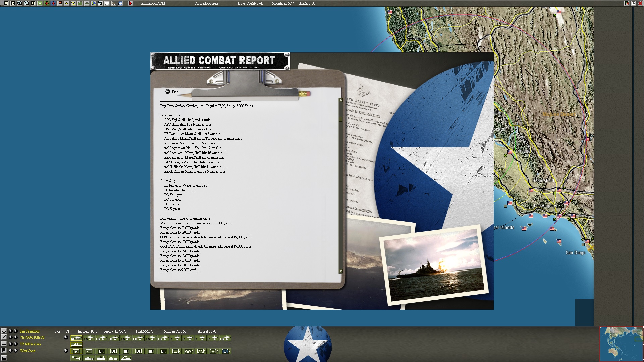Click 'APD Fuji, Shell hits 5' report line

187,120
